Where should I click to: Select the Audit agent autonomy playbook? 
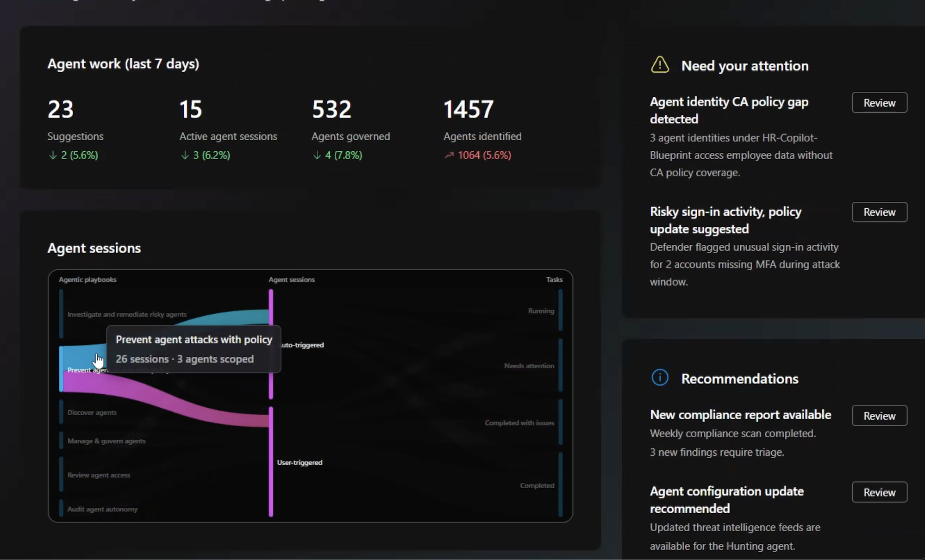102,509
